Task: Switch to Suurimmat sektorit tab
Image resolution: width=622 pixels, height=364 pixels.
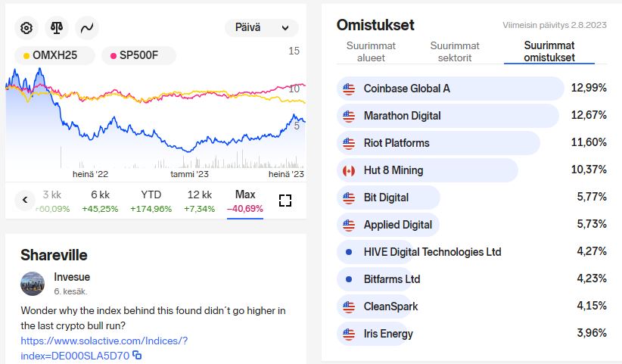Action: coord(455,51)
